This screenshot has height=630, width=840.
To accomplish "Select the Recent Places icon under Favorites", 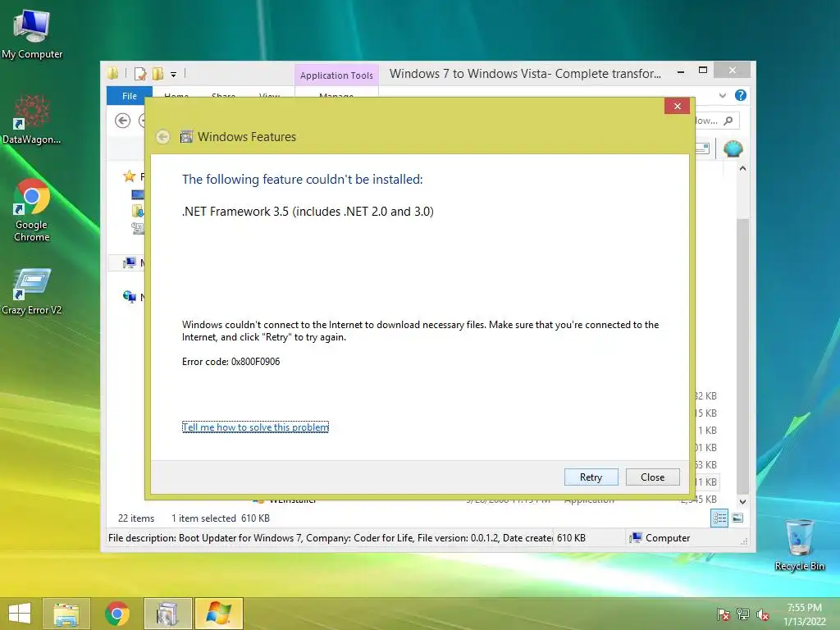I will click(138, 229).
